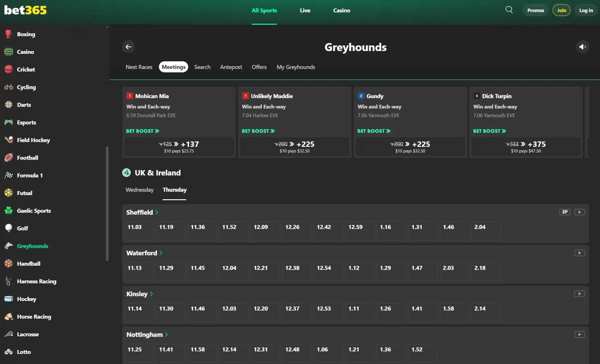Select Dick Turpin boosted odds +375
600x364 pixels.
pos(526,147)
